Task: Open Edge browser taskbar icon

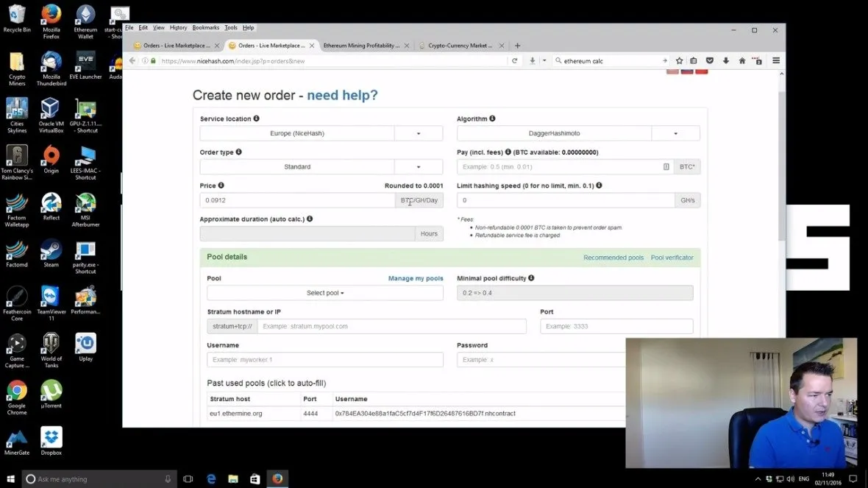Action: (x=211, y=479)
